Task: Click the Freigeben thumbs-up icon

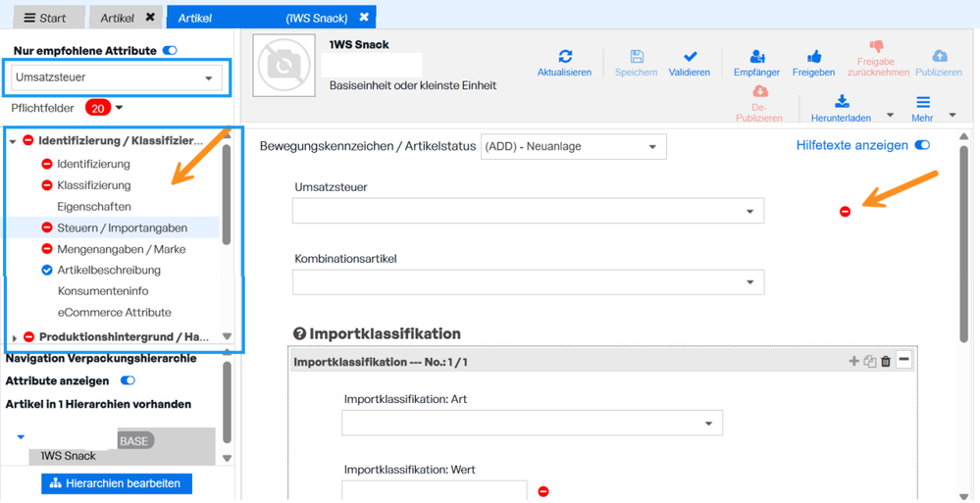Action: (x=814, y=57)
